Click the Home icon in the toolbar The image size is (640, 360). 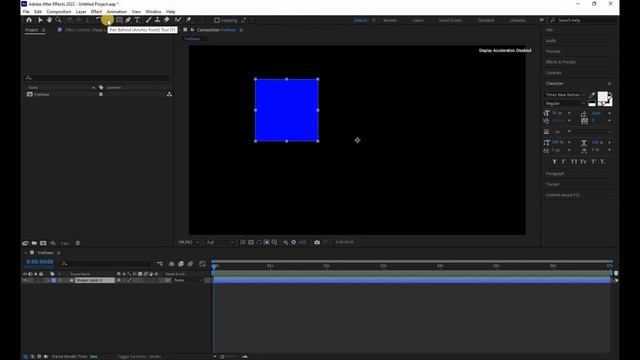pyautogui.click(x=29, y=20)
